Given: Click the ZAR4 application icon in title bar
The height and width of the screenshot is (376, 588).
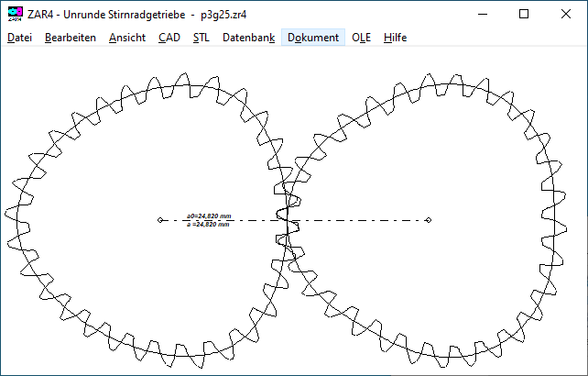Looking at the screenshot, I should coord(14,15).
